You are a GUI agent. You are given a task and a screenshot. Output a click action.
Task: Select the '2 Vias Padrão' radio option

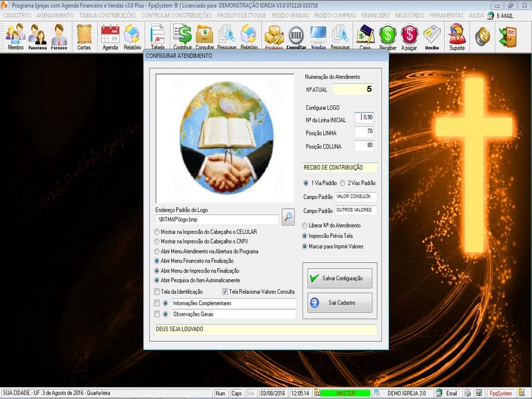coord(343,183)
